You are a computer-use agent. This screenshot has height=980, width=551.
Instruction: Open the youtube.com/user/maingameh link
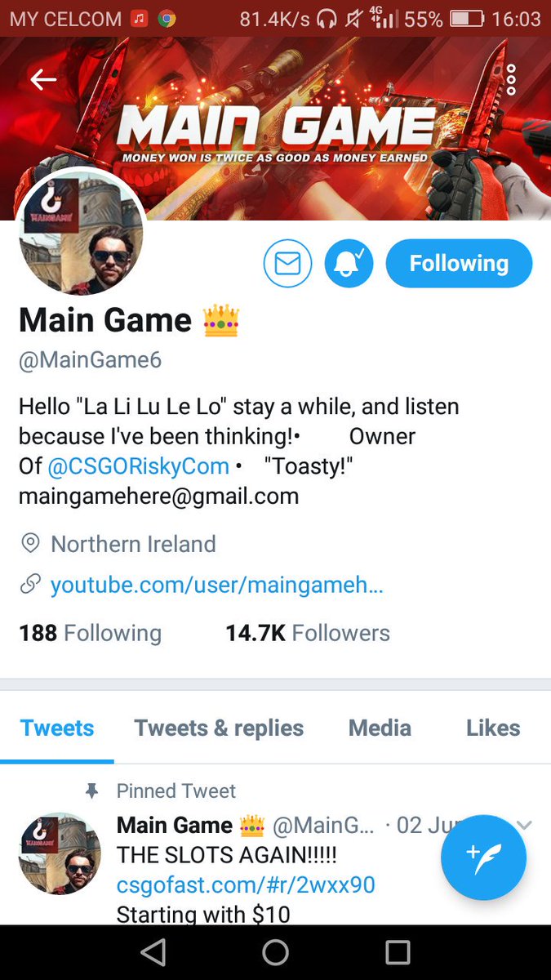point(216,585)
